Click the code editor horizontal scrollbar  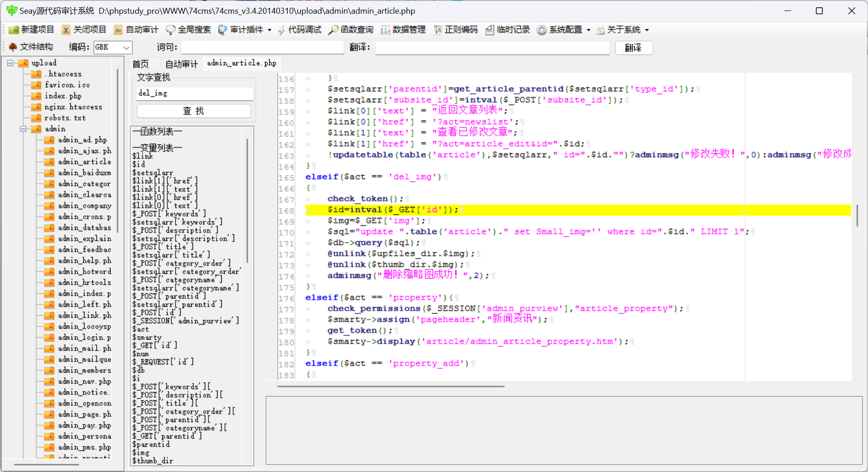[391, 386]
